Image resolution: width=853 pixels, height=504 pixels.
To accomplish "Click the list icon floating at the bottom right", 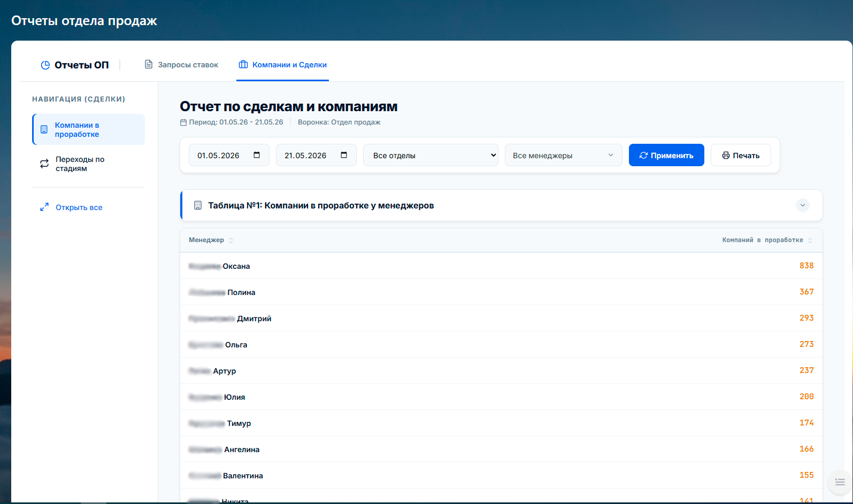I will [x=840, y=482].
